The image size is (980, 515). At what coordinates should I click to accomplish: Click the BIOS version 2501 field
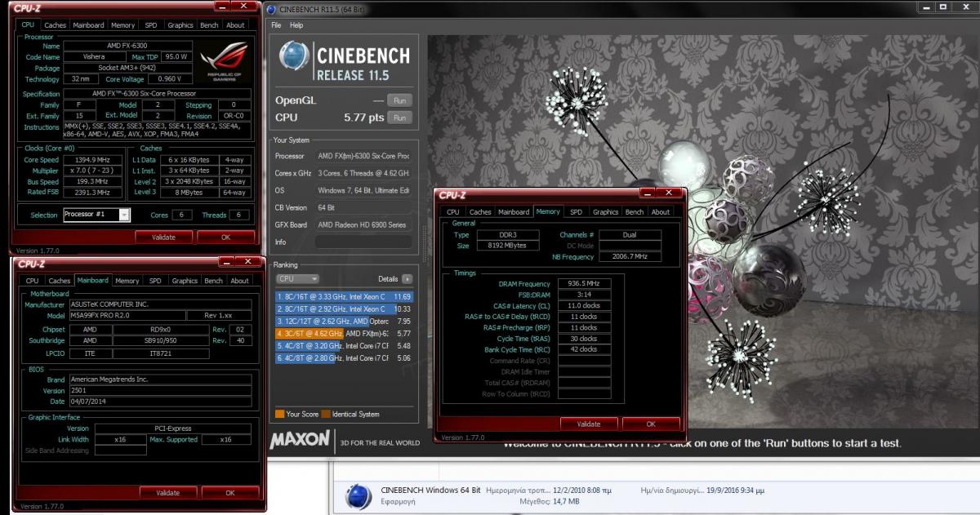[x=160, y=390]
